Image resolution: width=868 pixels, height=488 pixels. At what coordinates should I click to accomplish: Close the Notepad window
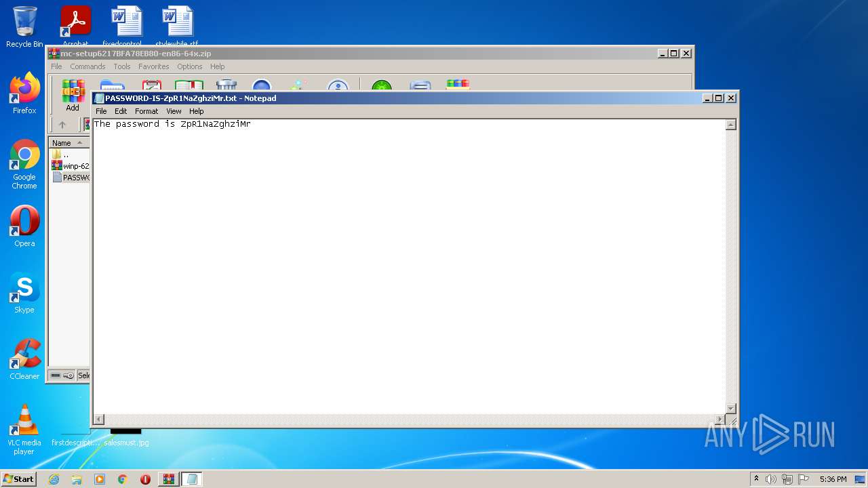point(731,98)
